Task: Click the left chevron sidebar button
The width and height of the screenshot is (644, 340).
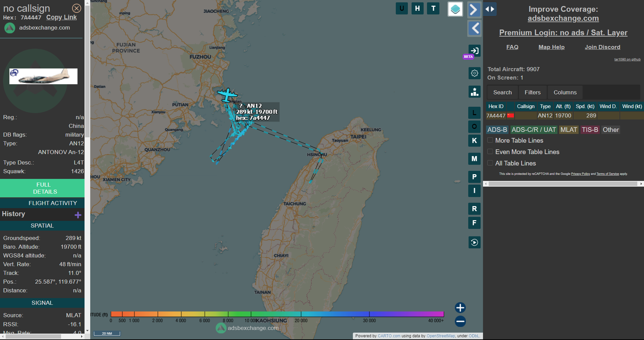Action: (x=474, y=29)
